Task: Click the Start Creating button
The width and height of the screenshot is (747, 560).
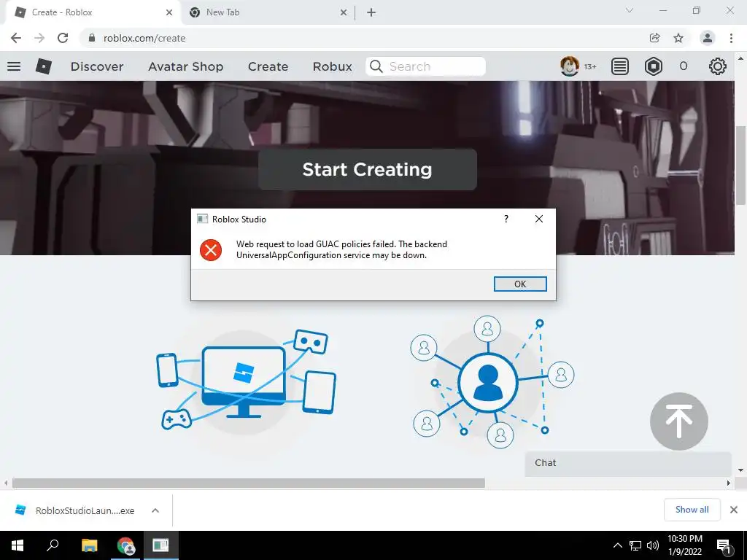Action: 368,169
